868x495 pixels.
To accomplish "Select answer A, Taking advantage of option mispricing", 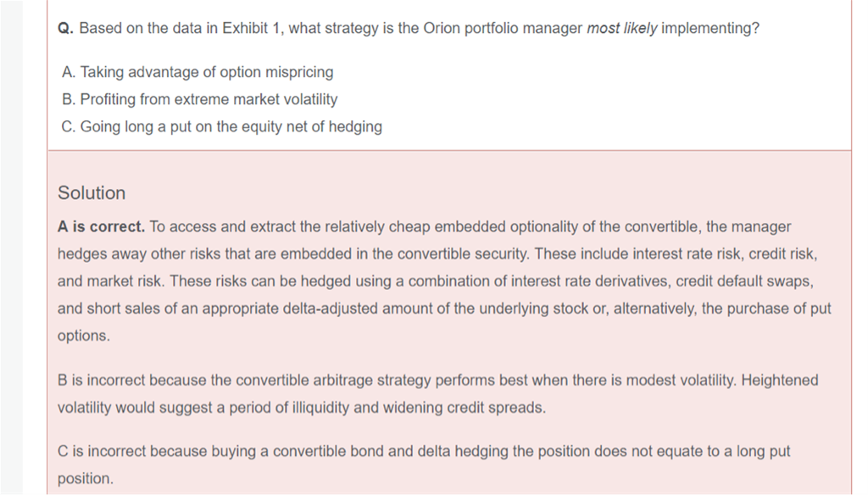I will pos(198,72).
